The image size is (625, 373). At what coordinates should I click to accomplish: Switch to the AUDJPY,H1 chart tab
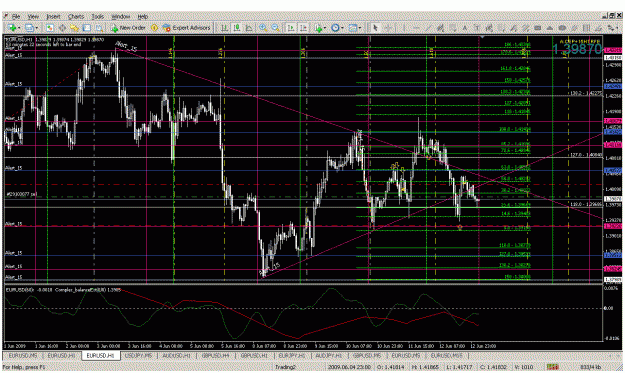click(329, 355)
